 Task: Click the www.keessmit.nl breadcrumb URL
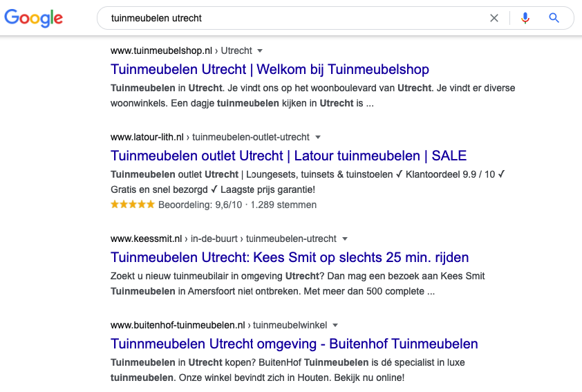click(x=147, y=239)
